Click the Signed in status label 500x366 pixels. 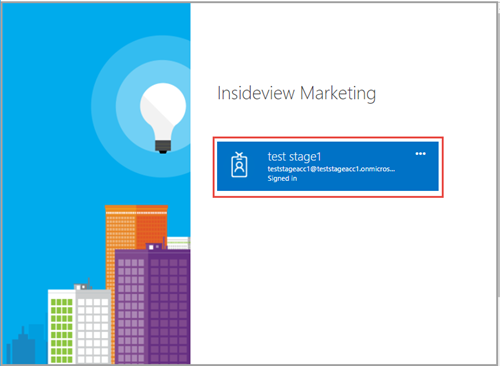[282, 178]
